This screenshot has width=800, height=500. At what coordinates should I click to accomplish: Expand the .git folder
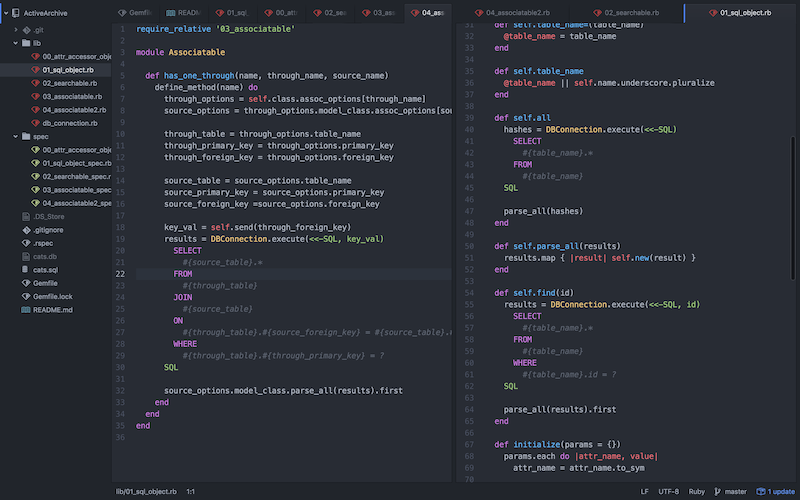coord(15,31)
